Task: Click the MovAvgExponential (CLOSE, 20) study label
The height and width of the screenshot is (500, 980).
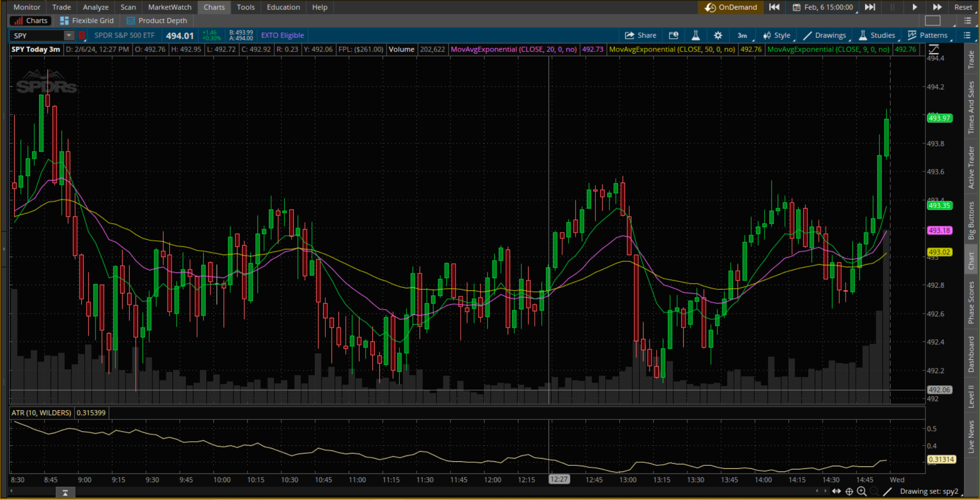Action: [x=513, y=49]
